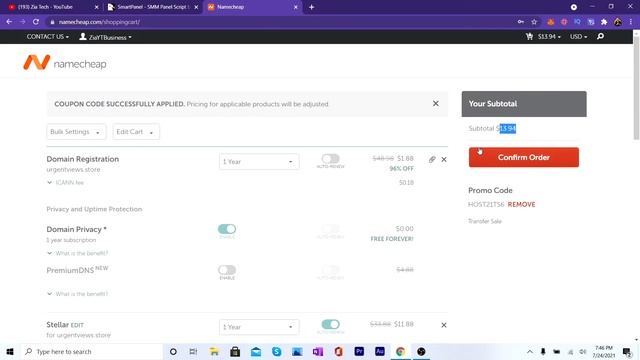This screenshot has height=360, width=640.
Task: Show hidden system tray icons
Action: tap(530, 351)
